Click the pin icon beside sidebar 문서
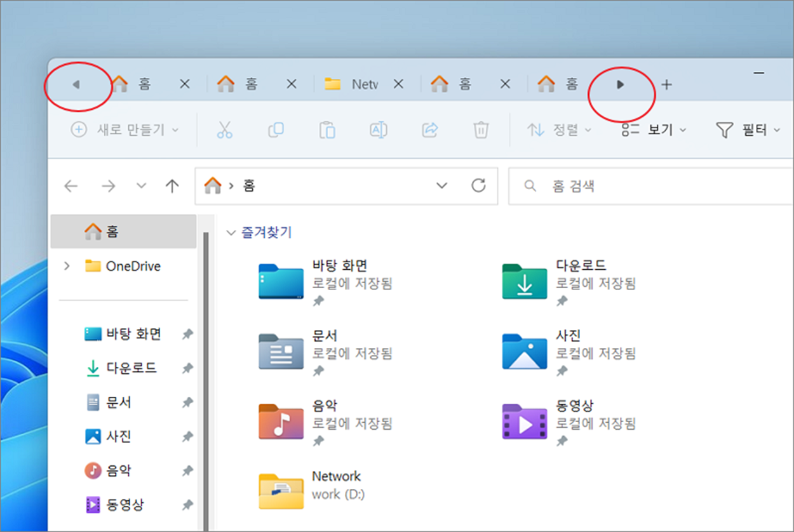Screen dimensions: 794x532 pyautogui.click(x=187, y=402)
